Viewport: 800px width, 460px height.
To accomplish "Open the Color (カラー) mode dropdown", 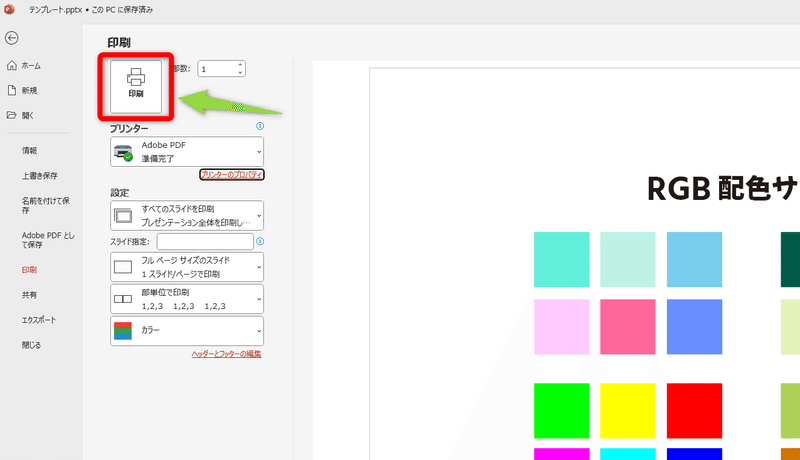I will [x=187, y=330].
